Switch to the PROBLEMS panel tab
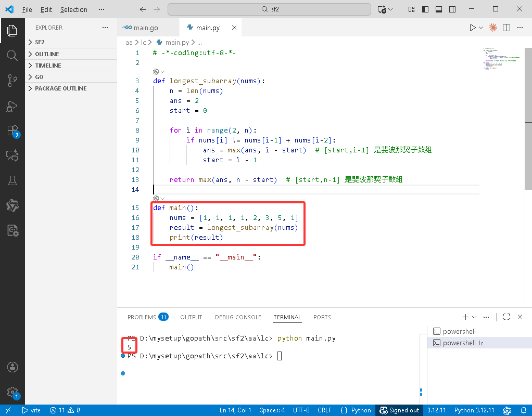This screenshot has height=416, width=532. pos(148,317)
